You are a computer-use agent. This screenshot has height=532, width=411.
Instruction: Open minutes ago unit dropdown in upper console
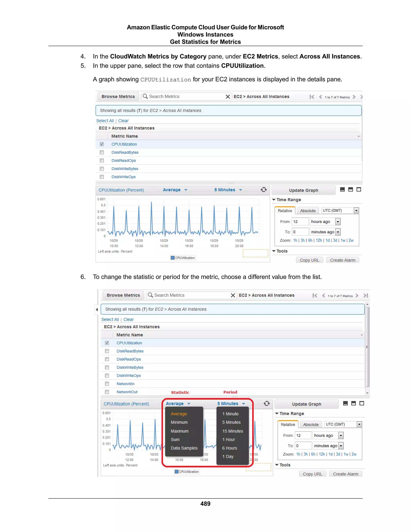pyautogui.click(x=338, y=232)
